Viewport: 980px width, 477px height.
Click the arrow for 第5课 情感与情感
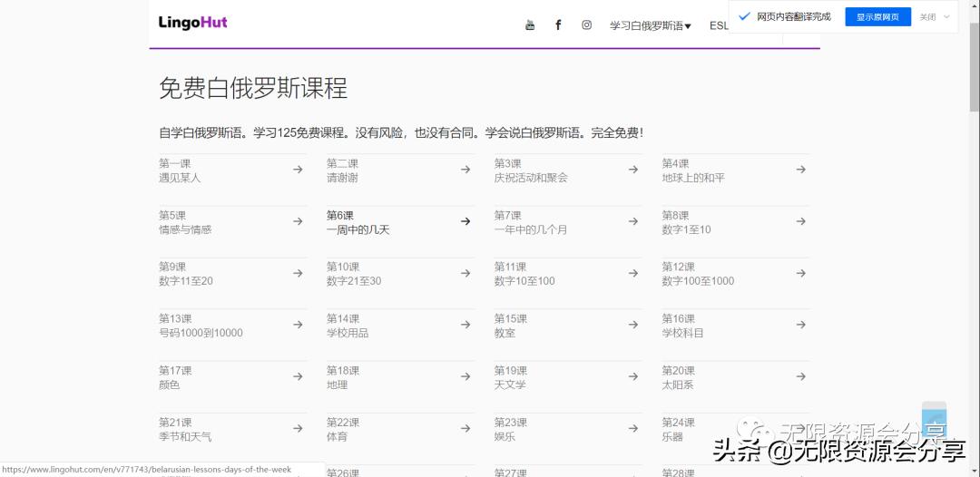(299, 221)
